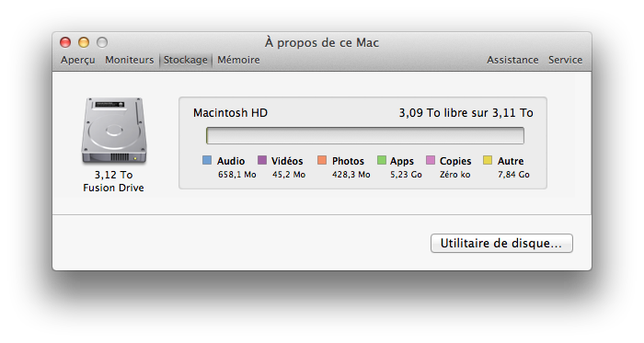644x343 pixels.
Task: Click the yellow Autre color swatch
Action: pos(488,160)
